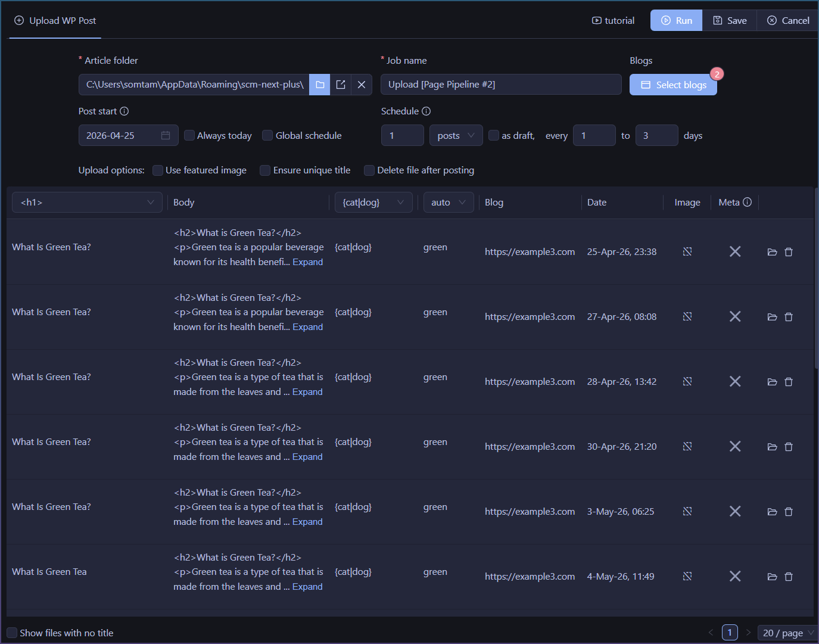Viewport: 819px width, 644px height.
Task: Open the <h1> title source dropdown
Action: click(87, 203)
